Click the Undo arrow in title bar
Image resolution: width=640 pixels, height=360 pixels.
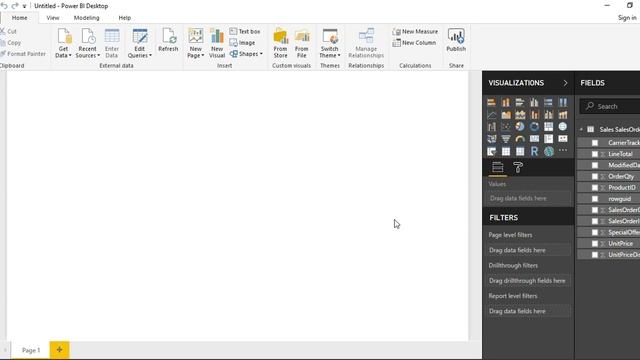point(4,6)
